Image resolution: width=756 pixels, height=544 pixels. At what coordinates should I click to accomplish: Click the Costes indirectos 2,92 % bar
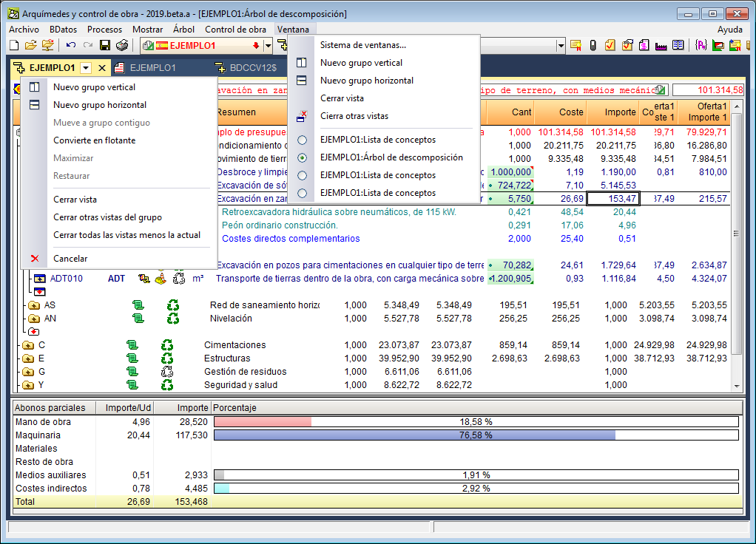[476, 489]
